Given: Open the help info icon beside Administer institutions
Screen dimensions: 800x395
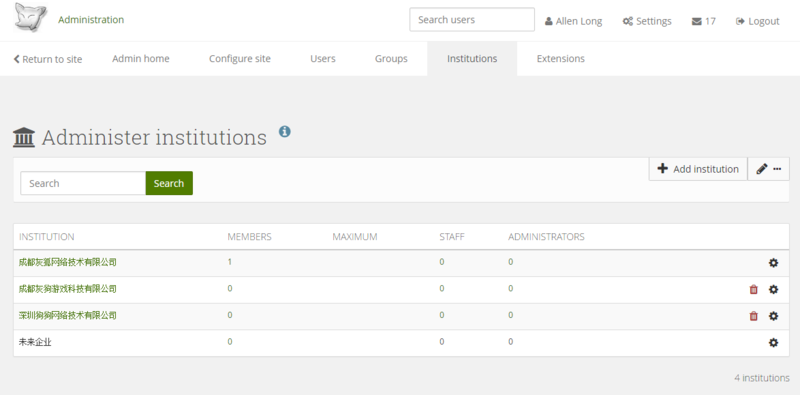Looking at the screenshot, I should tap(285, 132).
